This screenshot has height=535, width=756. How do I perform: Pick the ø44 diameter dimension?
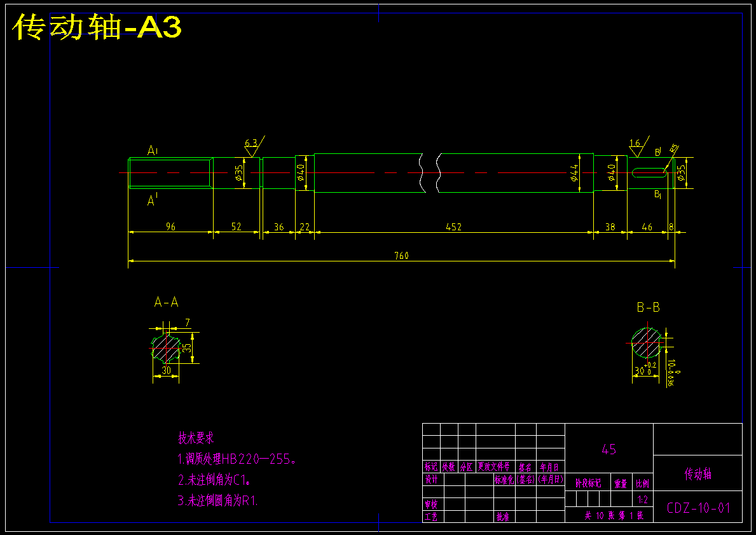[x=574, y=172]
